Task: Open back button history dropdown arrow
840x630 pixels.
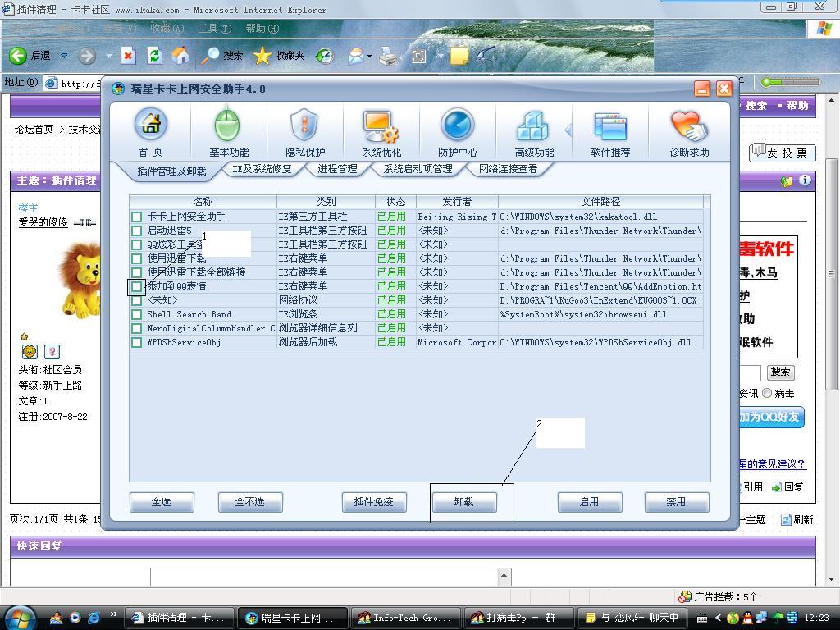Action: [64, 55]
